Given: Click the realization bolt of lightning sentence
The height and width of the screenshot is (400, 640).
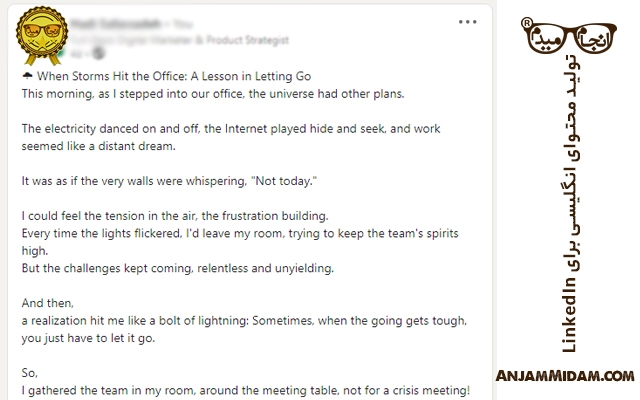Looking at the screenshot, I should click(x=244, y=329).
